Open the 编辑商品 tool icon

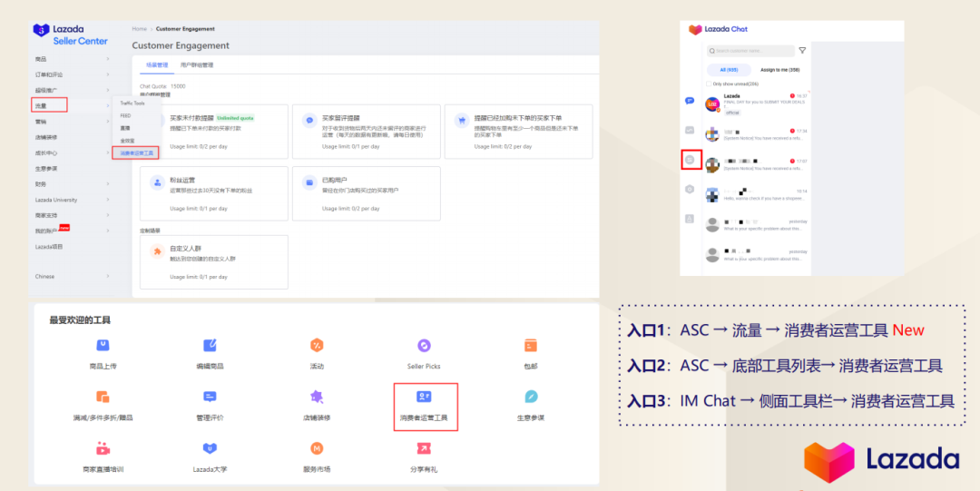coord(210,345)
